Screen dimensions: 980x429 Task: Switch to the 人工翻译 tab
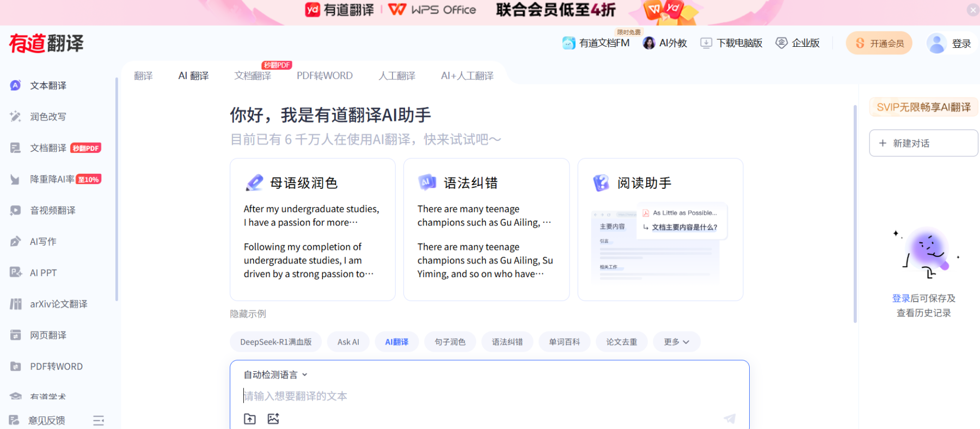point(397,76)
